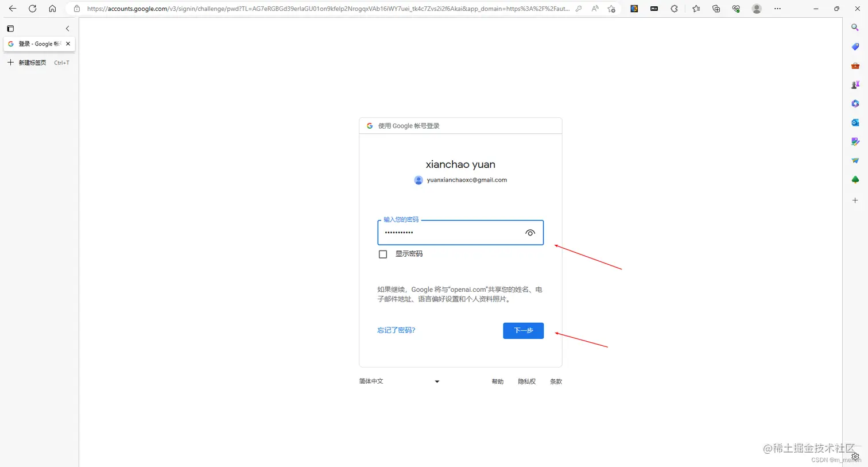Open the 帮助 footer link
Screen dimensions: 868x467
tap(498, 381)
